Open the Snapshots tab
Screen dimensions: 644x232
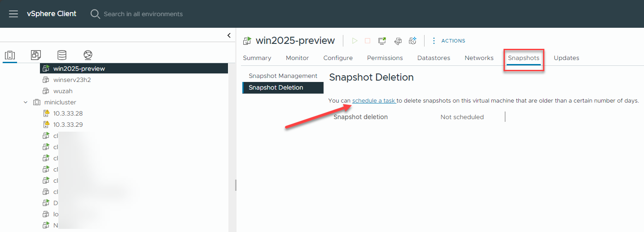[524, 58]
